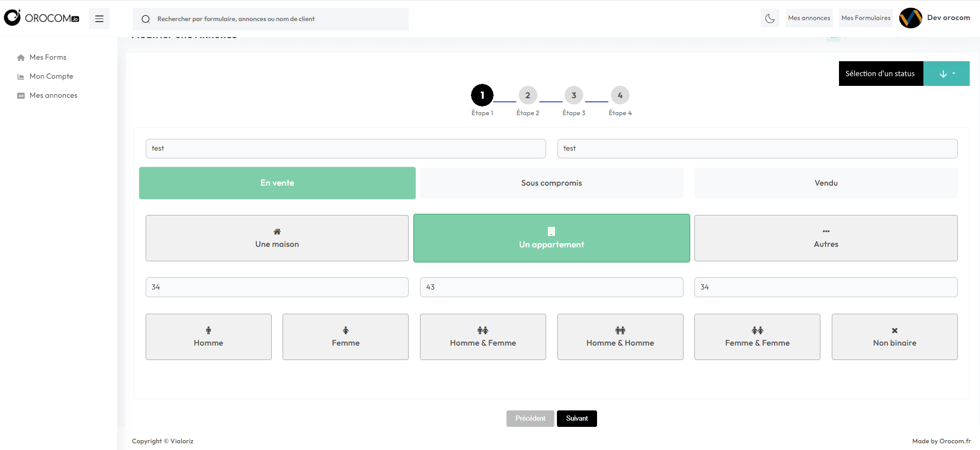The height and width of the screenshot is (450, 980).
Task: Click the Mes Formulaires header link
Action: tap(866, 18)
